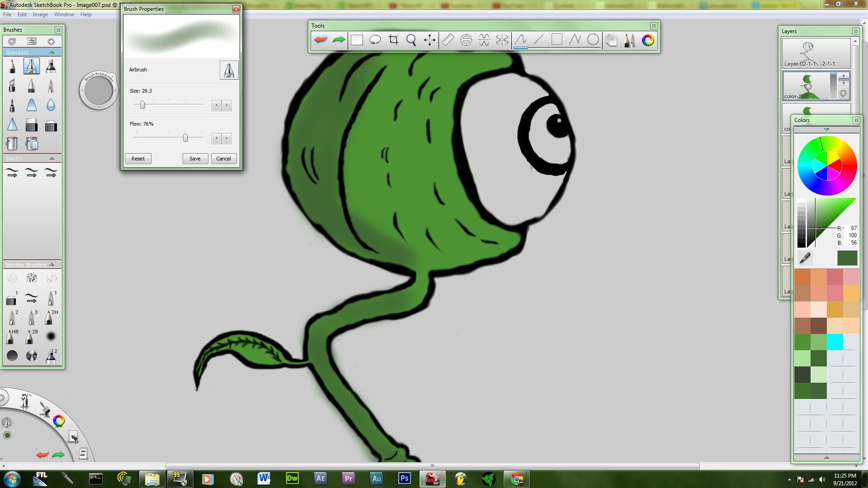Select the Layer02-1-1 -2-1-1 thumbnail
Viewport: 868px width, 488px height.
pyautogui.click(x=816, y=53)
